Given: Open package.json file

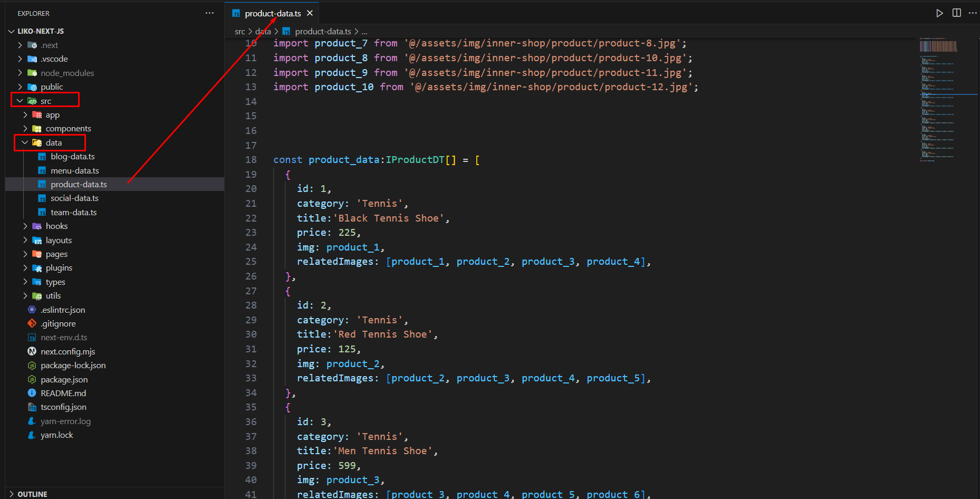Looking at the screenshot, I should pyautogui.click(x=64, y=379).
